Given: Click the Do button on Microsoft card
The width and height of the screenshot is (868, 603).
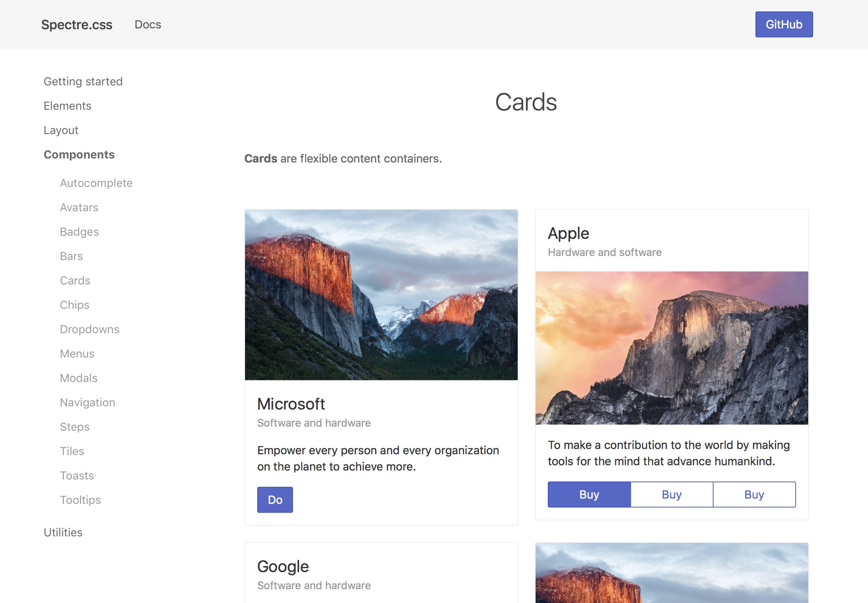Looking at the screenshot, I should click(275, 500).
